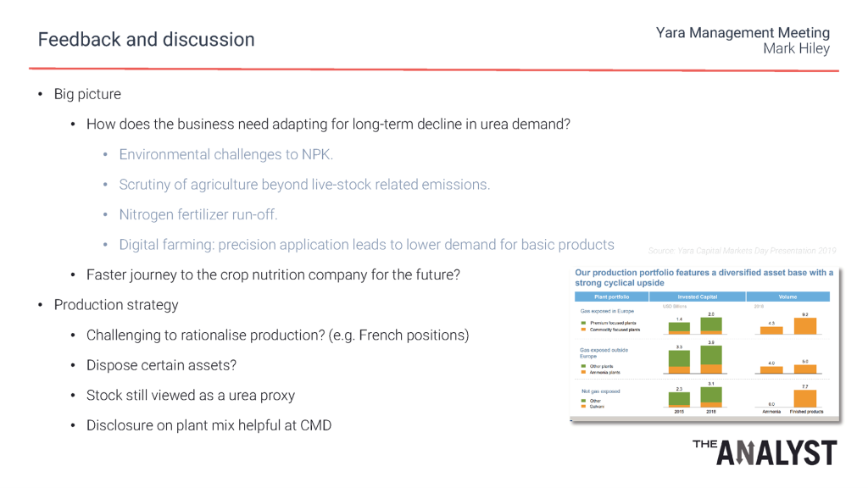Click the Faster journey to crop nutrition bullet
Screen dimensions: 868x488
click(273, 275)
